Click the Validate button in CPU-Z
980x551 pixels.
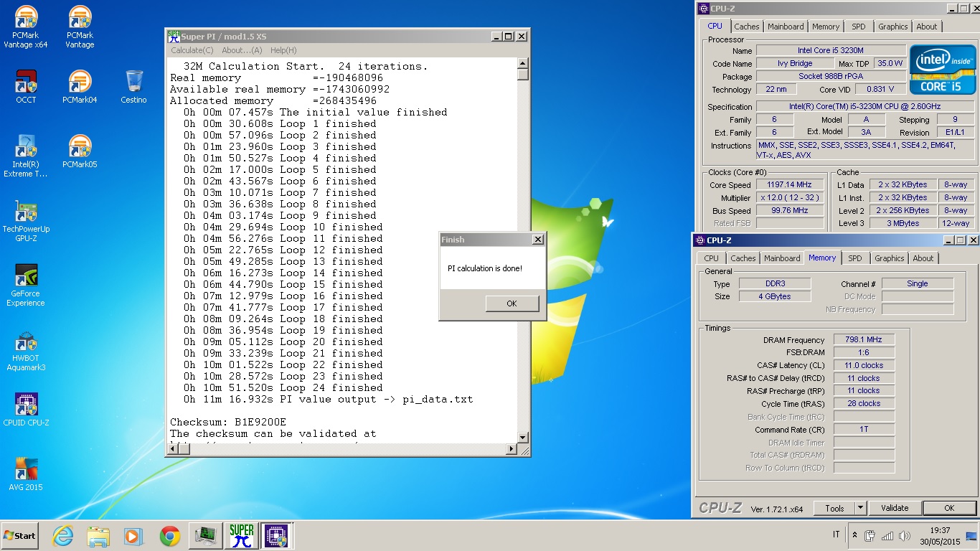895,508
